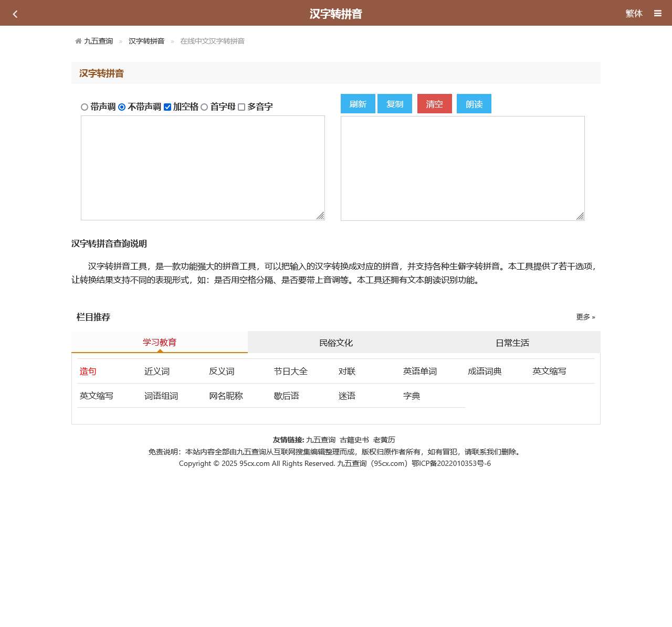Image resolution: width=672 pixels, height=627 pixels.
Task: Open the 迷语 link
Action: pyautogui.click(x=347, y=396)
